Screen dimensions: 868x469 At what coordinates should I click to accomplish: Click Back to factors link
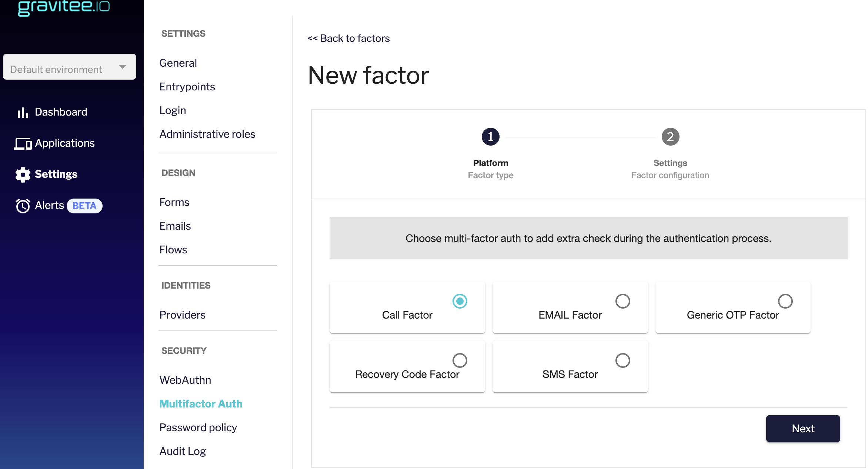(x=348, y=38)
